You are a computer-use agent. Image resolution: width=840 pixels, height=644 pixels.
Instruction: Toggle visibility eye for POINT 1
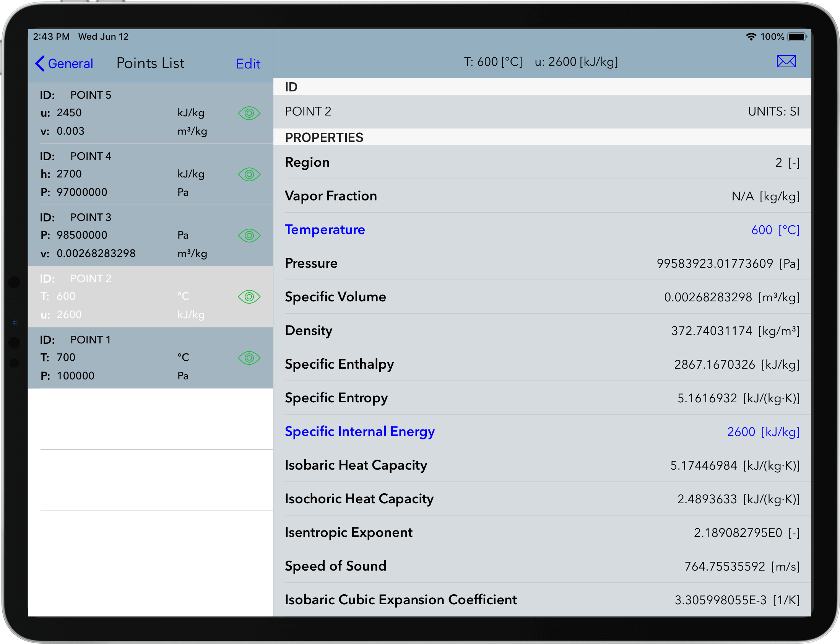249,358
